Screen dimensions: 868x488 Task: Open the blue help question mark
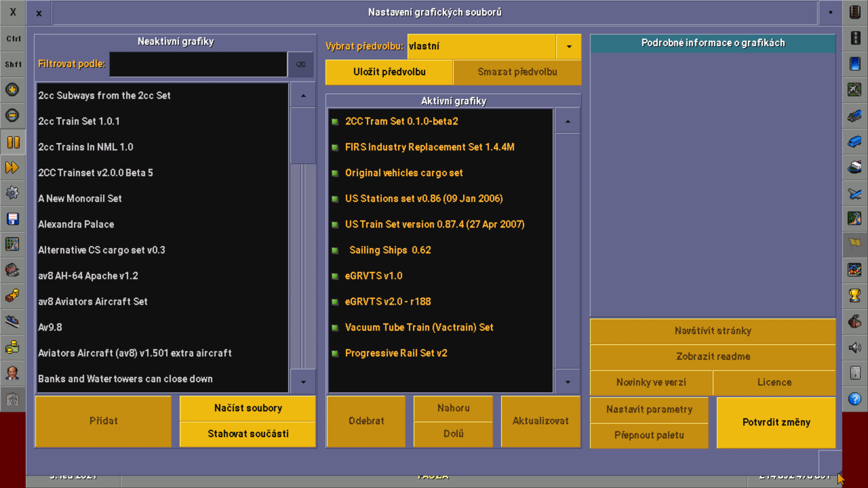coord(854,399)
